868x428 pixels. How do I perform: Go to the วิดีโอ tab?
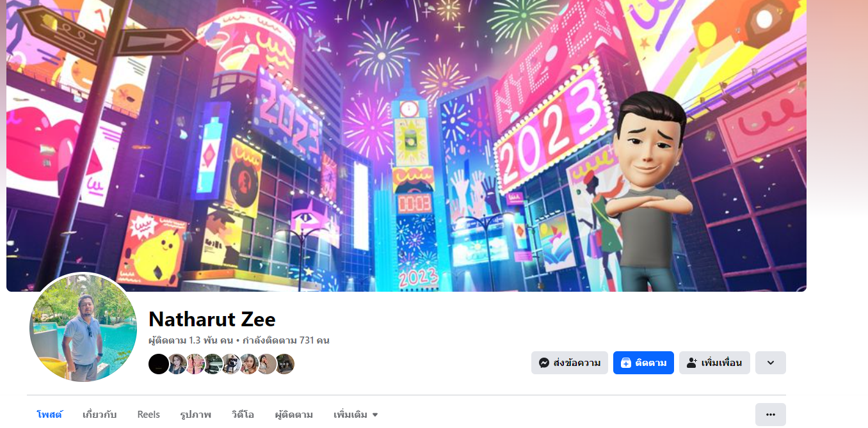coord(243,415)
